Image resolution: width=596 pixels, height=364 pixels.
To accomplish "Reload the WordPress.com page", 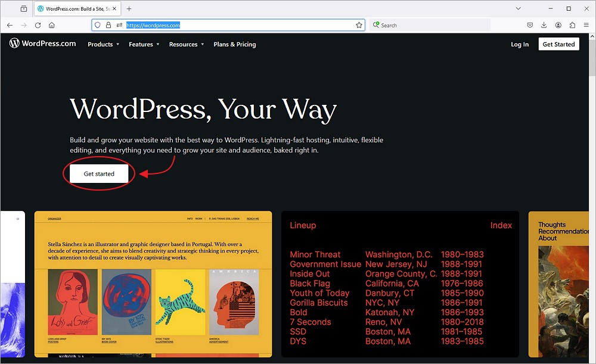I will pos(38,25).
